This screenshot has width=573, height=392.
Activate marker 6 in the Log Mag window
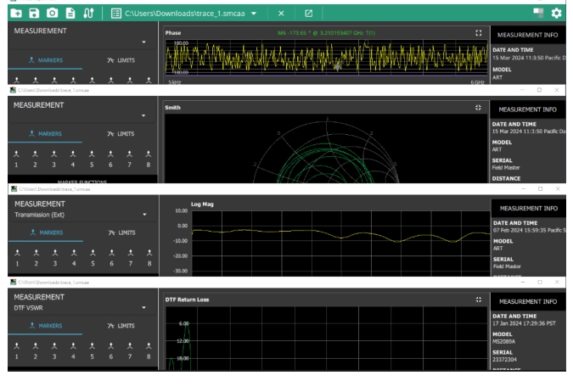111,258
